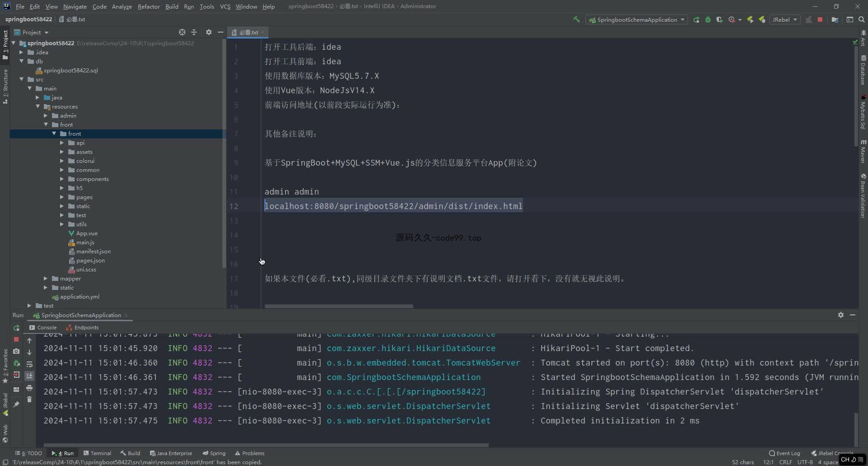Open the Spring tool window
The image size is (868, 466).
pyautogui.click(x=214, y=453)
